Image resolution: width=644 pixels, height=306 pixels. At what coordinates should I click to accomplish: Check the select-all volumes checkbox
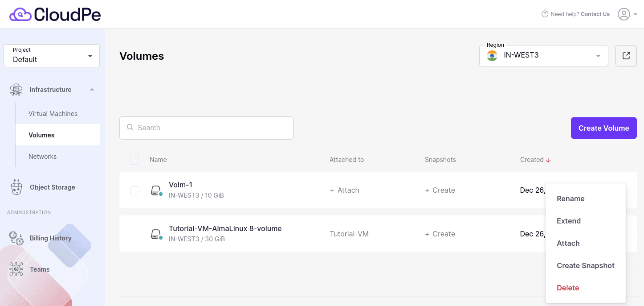pos(135,160)
